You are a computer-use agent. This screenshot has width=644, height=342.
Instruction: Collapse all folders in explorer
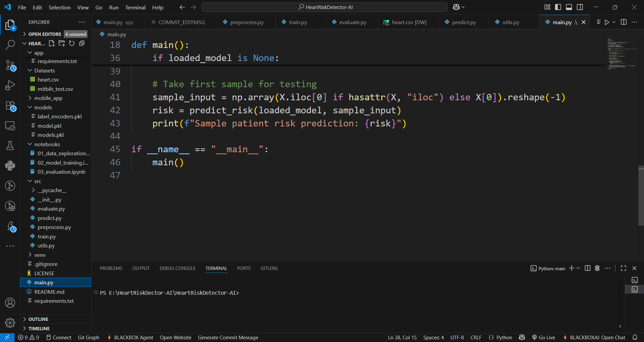click(x=82, y=43)
